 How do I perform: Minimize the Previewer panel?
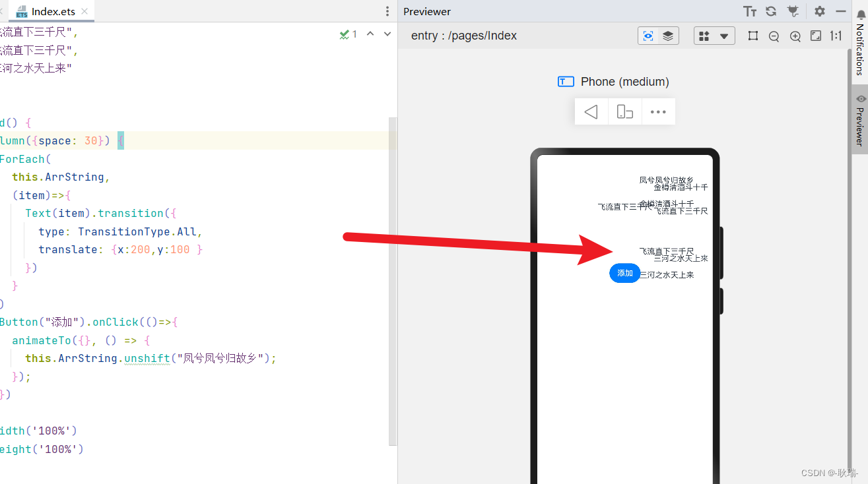click(840, 11)
